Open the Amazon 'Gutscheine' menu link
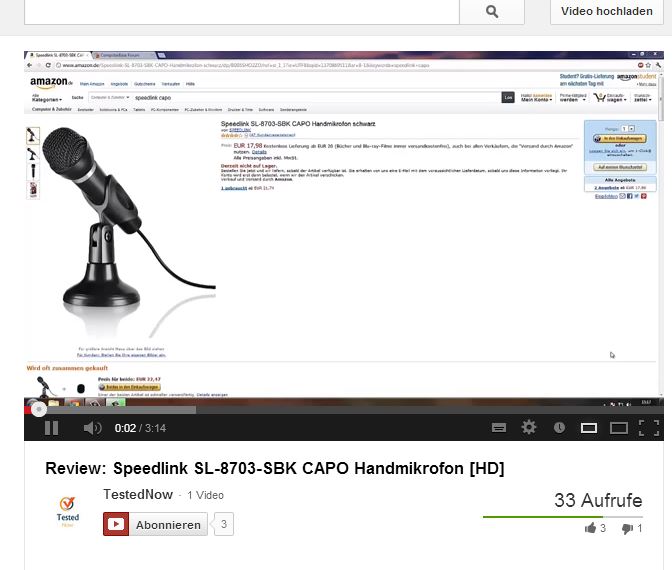This screenshot has height=570, width=672. pyautogui.click(x=144, y=84)
